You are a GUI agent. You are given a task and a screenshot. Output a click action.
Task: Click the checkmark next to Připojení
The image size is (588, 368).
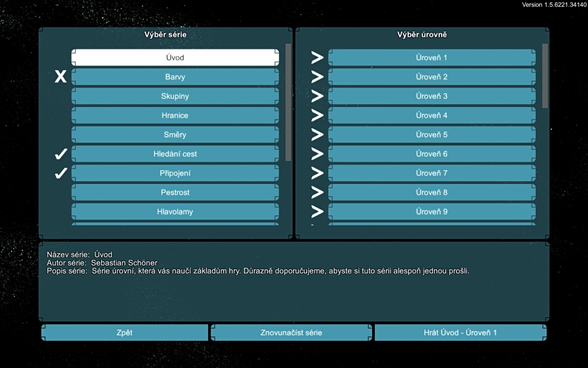pos(61,173)
